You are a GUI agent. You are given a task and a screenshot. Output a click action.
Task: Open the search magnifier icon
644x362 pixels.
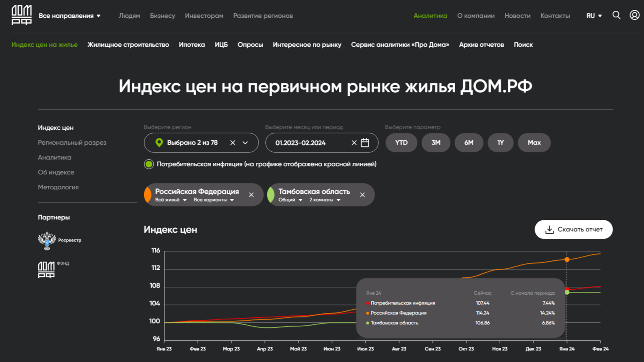click(x=616, y=15)
